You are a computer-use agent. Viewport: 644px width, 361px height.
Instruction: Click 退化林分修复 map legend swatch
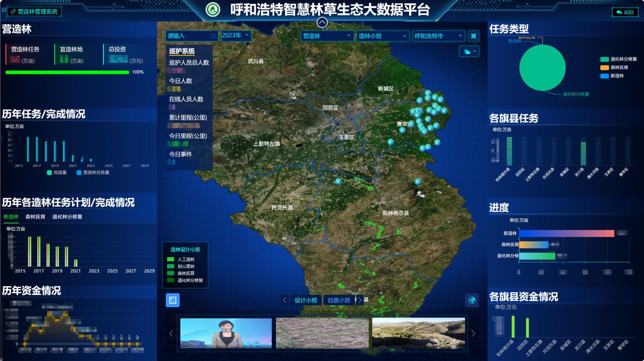(170, 280)
